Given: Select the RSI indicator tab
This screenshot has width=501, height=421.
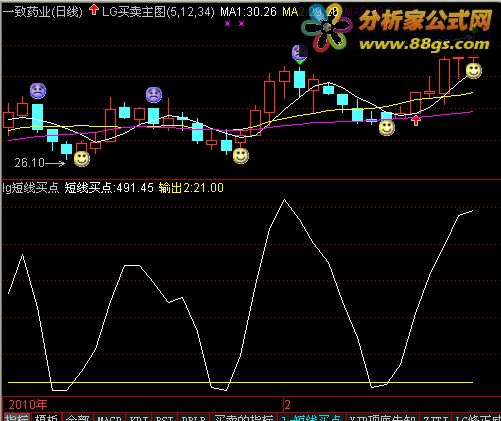Looking at the screenshot, I should tap(165, 418).
